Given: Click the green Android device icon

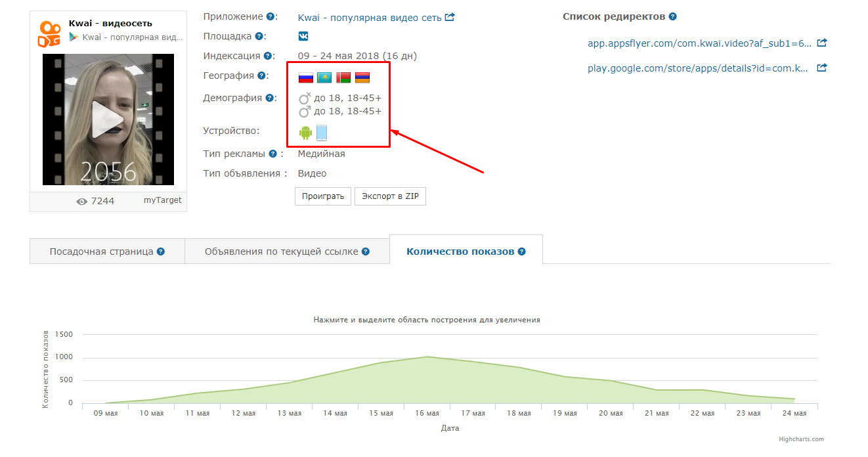Looking at the screenshot, I should click(305, 133).
